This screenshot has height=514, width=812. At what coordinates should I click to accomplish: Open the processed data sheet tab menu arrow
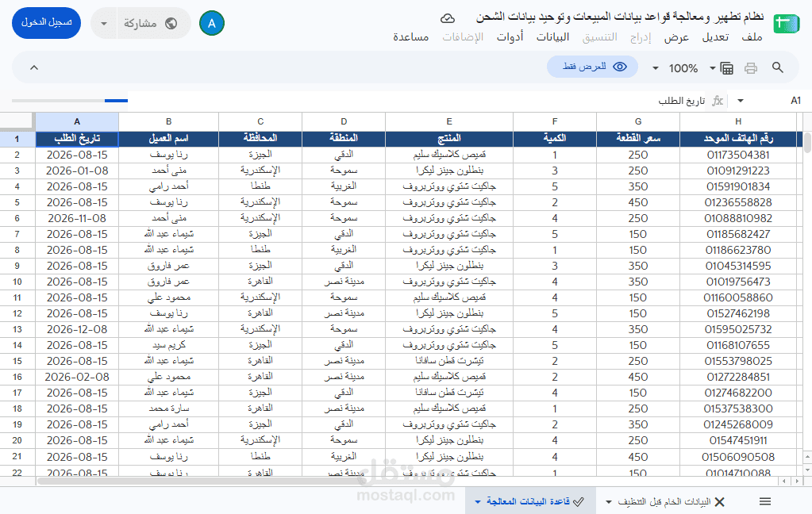coord(478,501)
